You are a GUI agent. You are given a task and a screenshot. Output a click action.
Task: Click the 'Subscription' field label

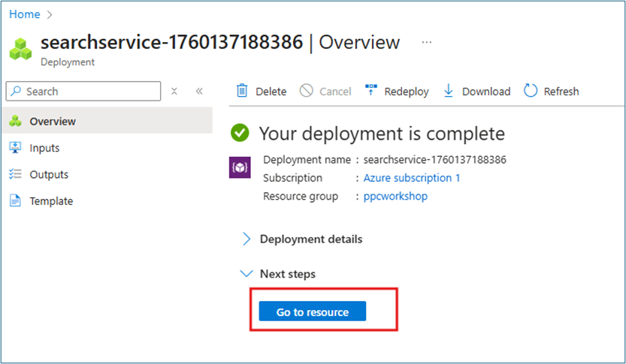tap(292, 178)
